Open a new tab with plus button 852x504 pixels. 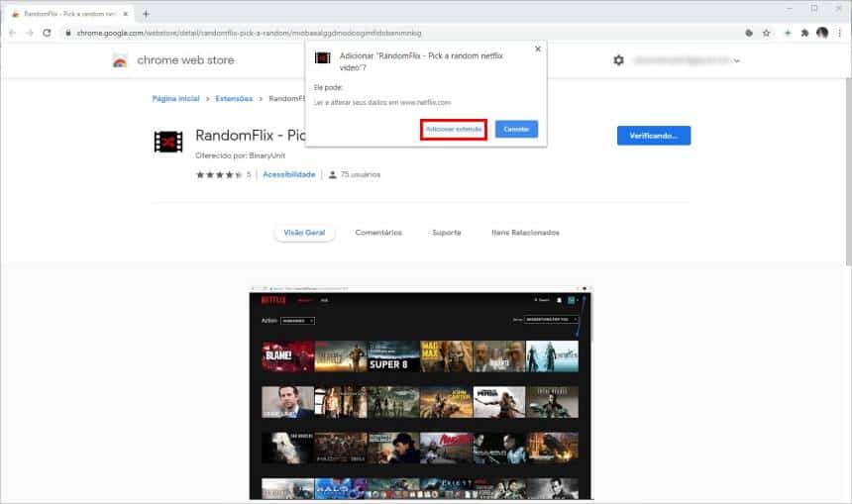[146, 14]
